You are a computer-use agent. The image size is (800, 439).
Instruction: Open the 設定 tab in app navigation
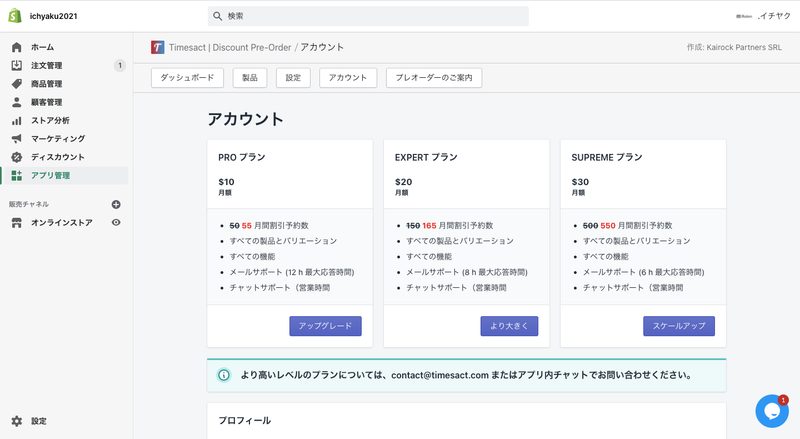pyautogui.click(x=293, y=78)
